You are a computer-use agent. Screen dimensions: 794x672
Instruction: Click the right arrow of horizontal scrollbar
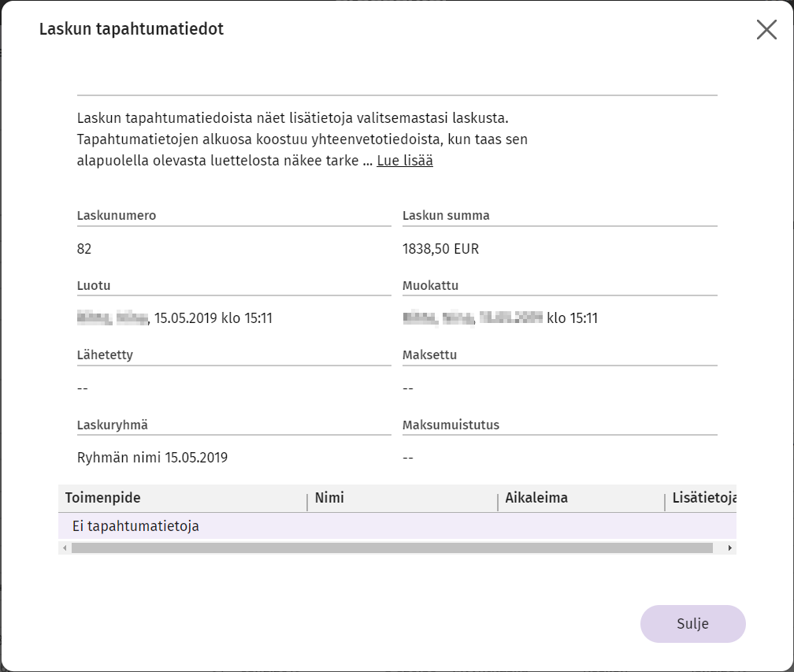click(729, 548)
